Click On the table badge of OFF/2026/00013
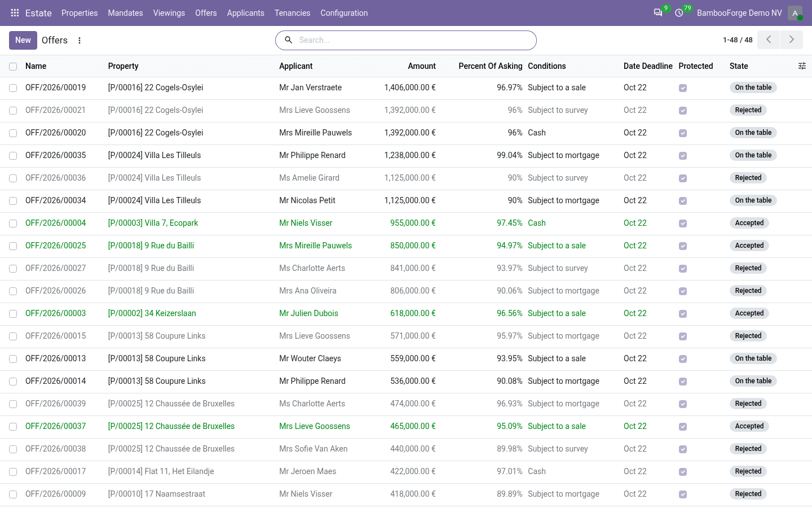Image resolution: width=812 pixels, height=508 pixels. point(753,358)
